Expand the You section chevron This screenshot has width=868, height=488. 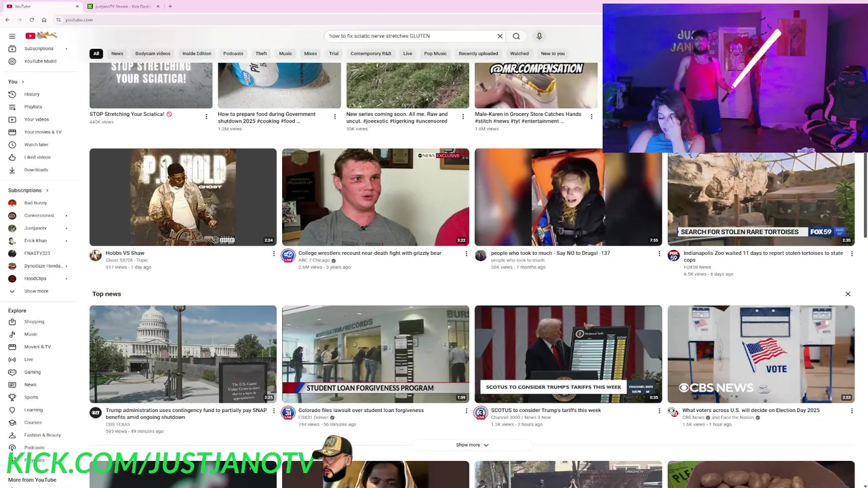(x=22, y=81)
